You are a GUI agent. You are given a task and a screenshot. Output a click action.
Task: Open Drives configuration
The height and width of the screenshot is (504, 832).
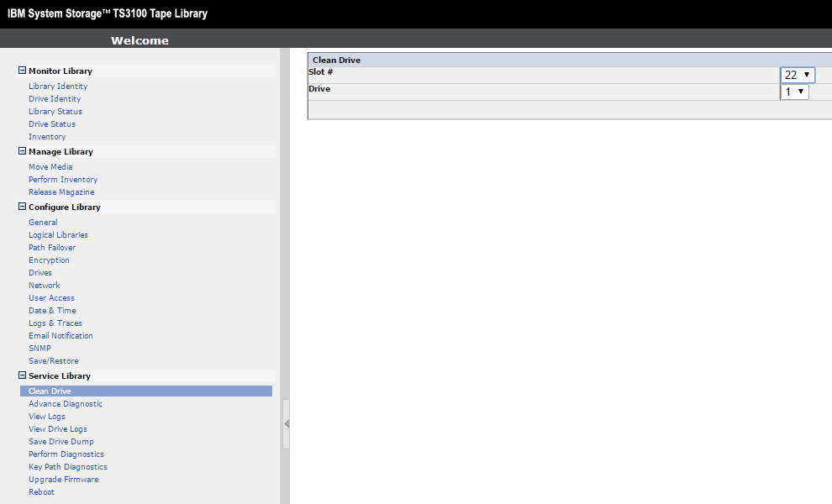pyautogui.click(x=40, y=273)
